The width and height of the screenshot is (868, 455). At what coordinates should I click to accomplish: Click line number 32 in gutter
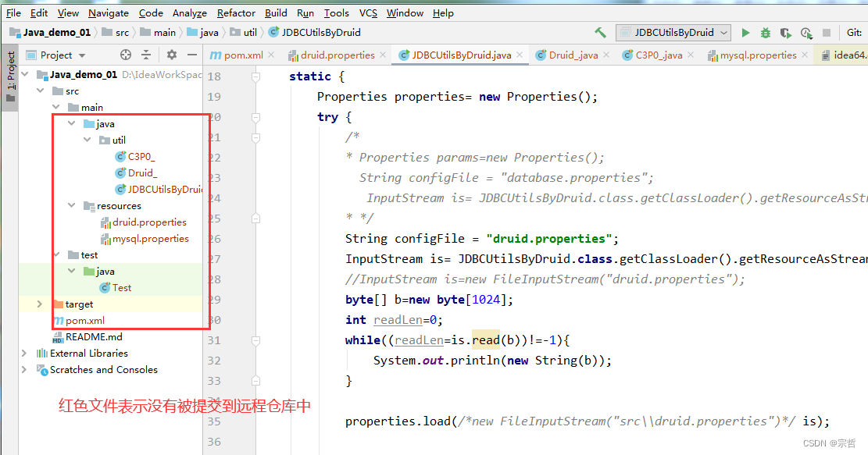214,361
